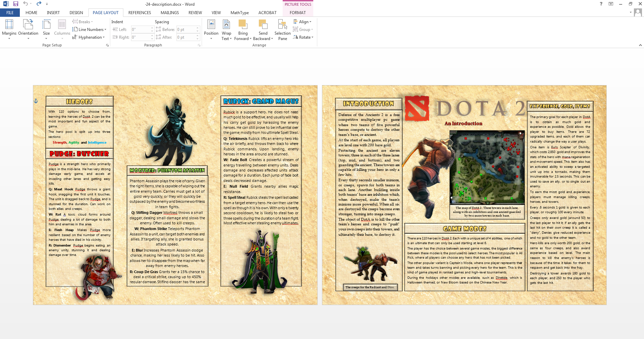Click the Redo arrow icon
This screenshot has height=339, width=644.
point(39,4)
